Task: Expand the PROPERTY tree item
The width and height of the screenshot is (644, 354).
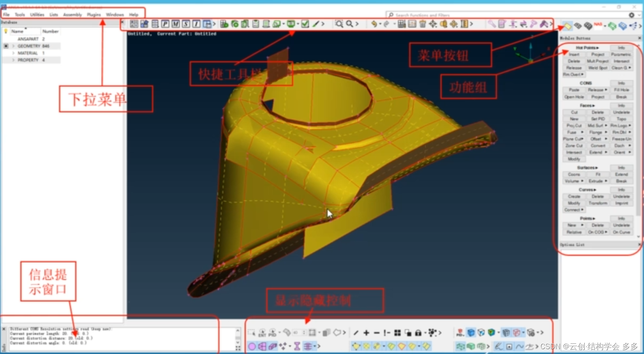Action: tap(13, 60)
